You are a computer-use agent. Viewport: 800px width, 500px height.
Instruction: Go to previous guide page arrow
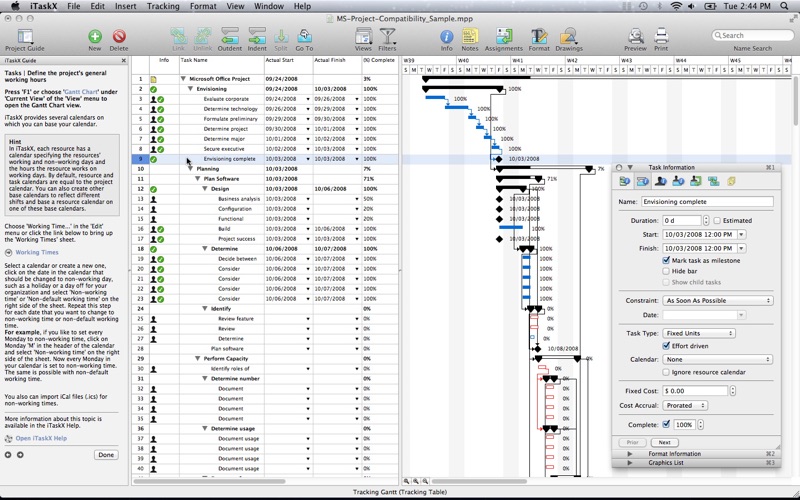point(8,455)
